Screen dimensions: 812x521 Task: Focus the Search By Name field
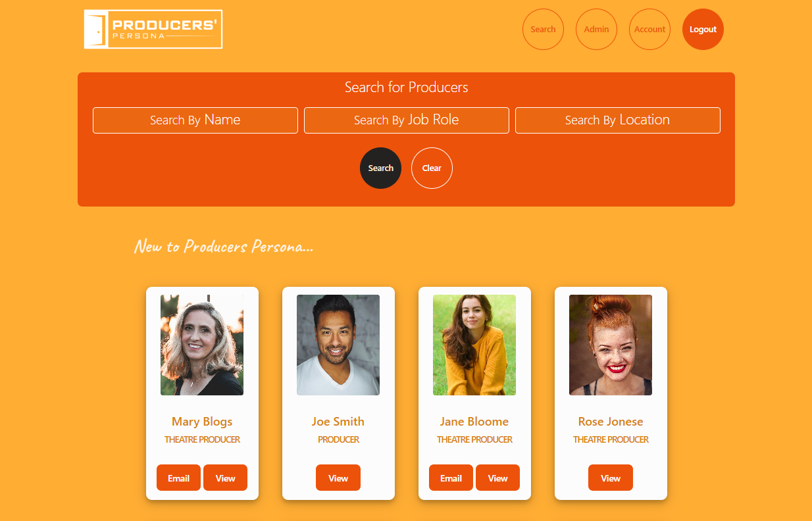(195, 120)
